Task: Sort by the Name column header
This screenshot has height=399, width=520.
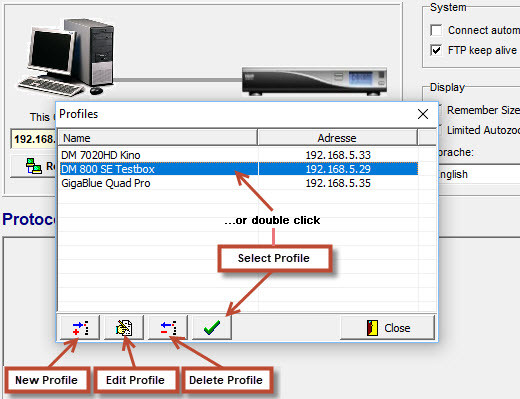Action: point(158,138)
